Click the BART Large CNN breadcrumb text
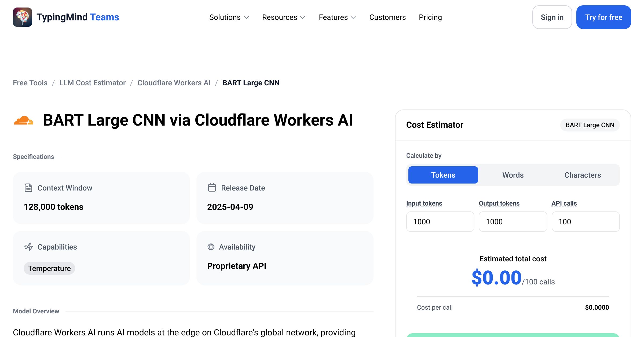Viewport: 644px width, 337px height. (251, 83)
